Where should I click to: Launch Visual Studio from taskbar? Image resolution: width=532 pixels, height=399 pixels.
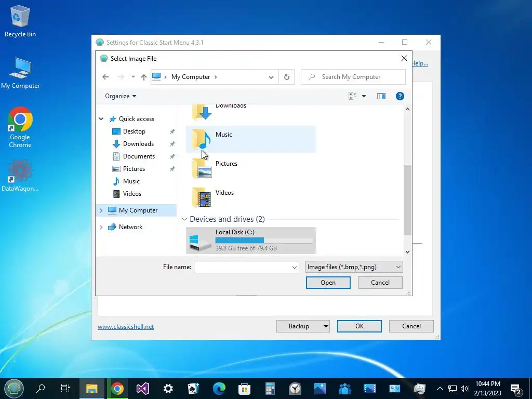coord(142,389)
